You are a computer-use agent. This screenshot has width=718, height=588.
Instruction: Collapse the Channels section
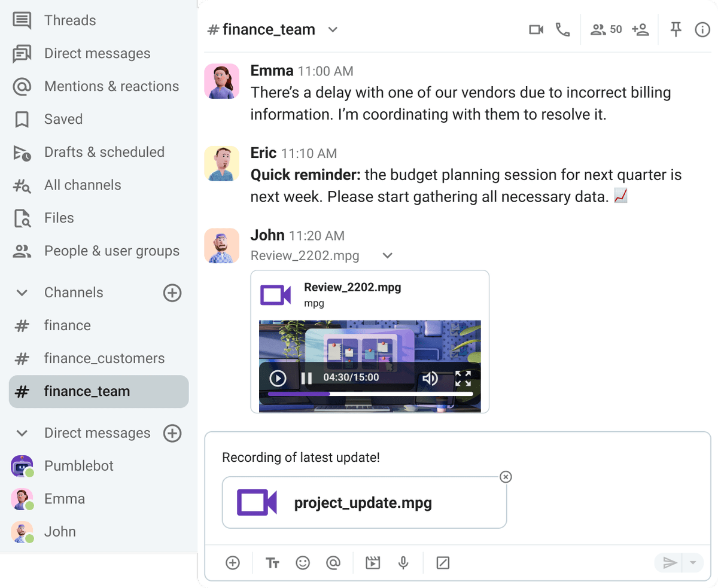click(x=21, y=293)
